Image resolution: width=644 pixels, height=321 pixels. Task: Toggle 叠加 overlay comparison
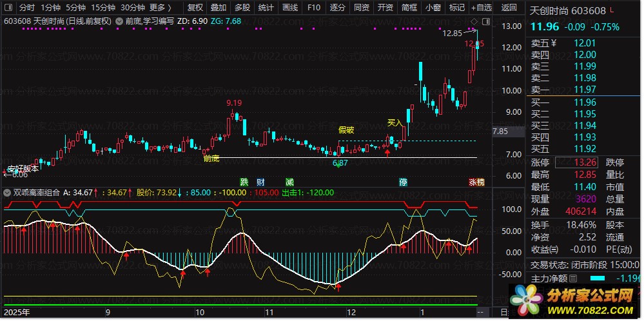219,8
